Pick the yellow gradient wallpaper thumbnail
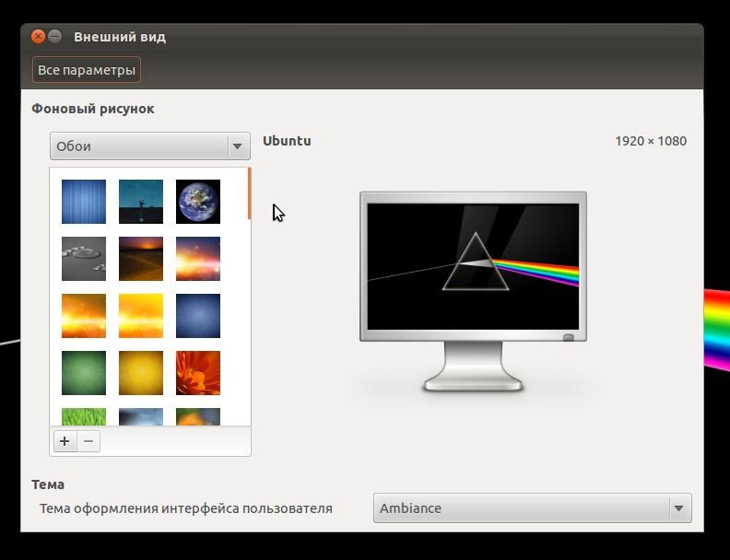Viewport: 730px width, 560px height. (141, 373)
